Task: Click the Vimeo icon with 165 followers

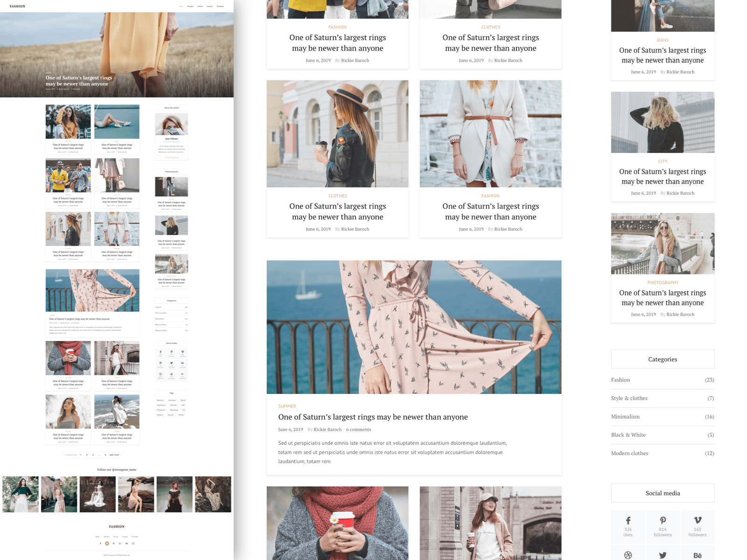Action: coord(698,520)
